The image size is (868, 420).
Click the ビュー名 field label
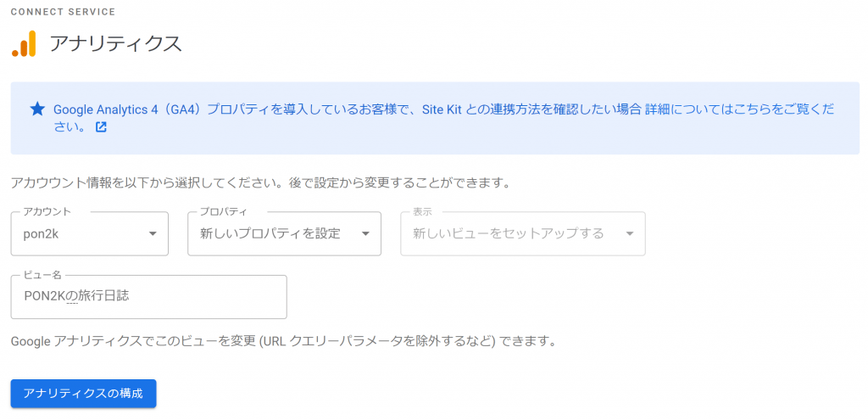tap(42, 275)
